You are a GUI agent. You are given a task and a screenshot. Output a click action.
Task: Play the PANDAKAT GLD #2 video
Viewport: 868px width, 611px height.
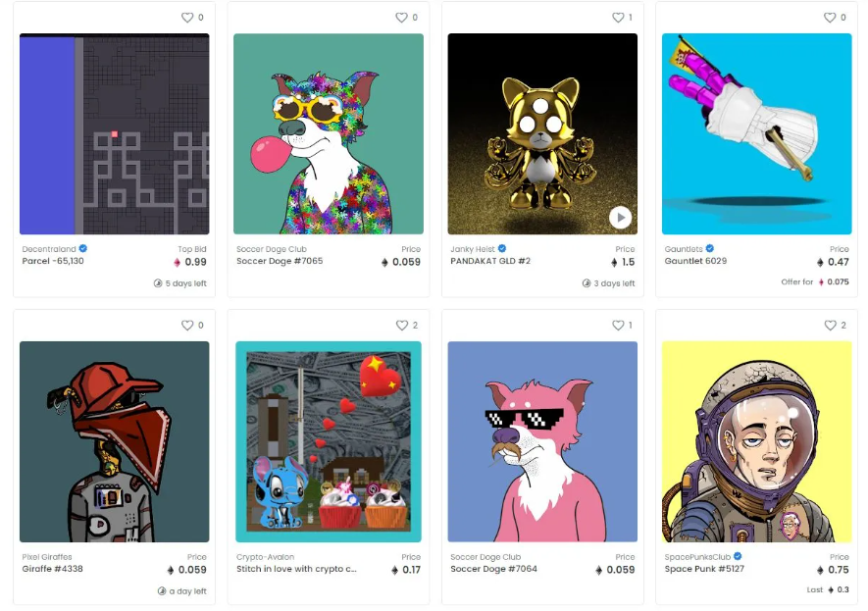(620, 218)
